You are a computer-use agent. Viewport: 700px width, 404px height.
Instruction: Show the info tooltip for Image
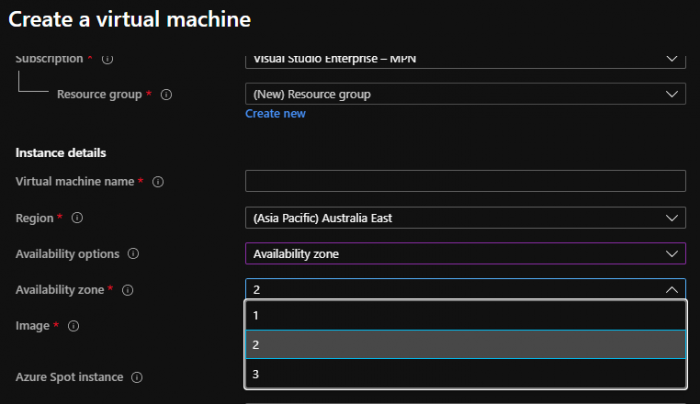click(x=73, y=326)
